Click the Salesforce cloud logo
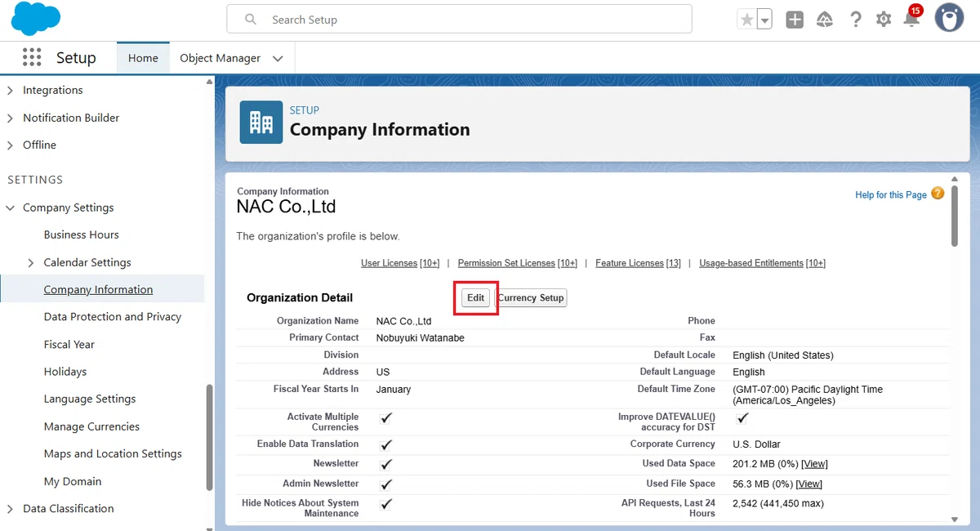The height and width of the screenshot is (531, 980). tap(36, 18)
